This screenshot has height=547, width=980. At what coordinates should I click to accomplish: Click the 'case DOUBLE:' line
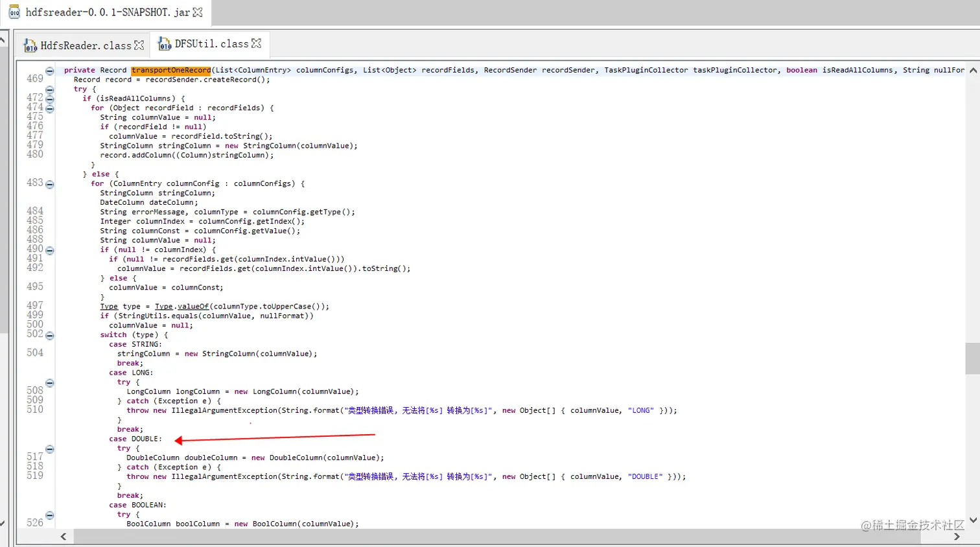135,439
